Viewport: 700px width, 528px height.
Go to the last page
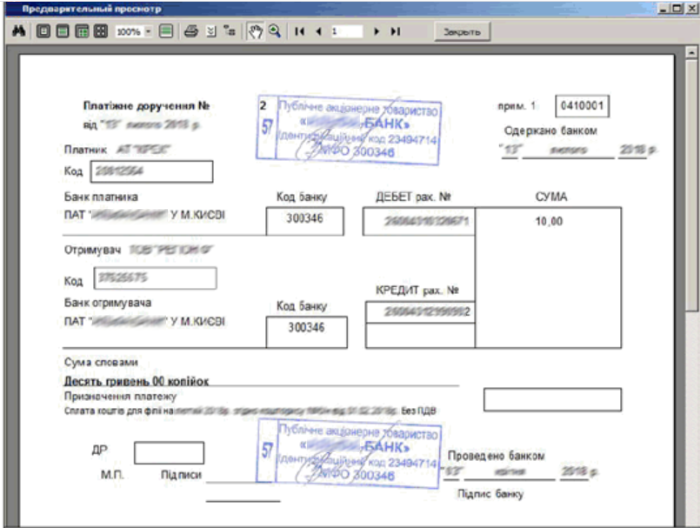(x=395, y=31)
